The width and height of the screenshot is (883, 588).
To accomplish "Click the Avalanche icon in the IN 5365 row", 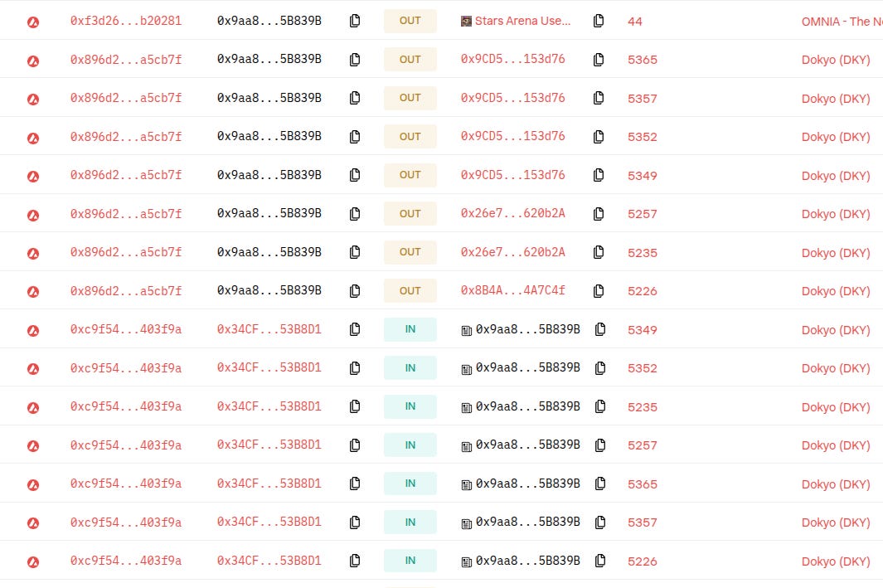I will tap(33, 484).
